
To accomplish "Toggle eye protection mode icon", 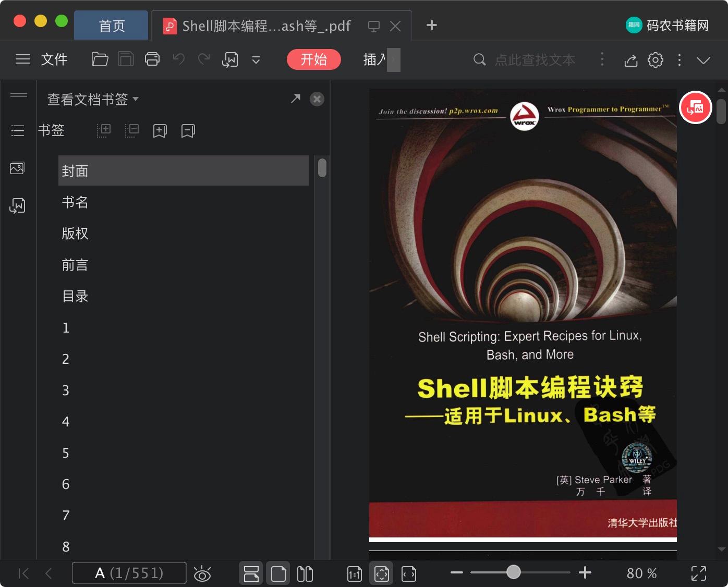I will point(202,573).
